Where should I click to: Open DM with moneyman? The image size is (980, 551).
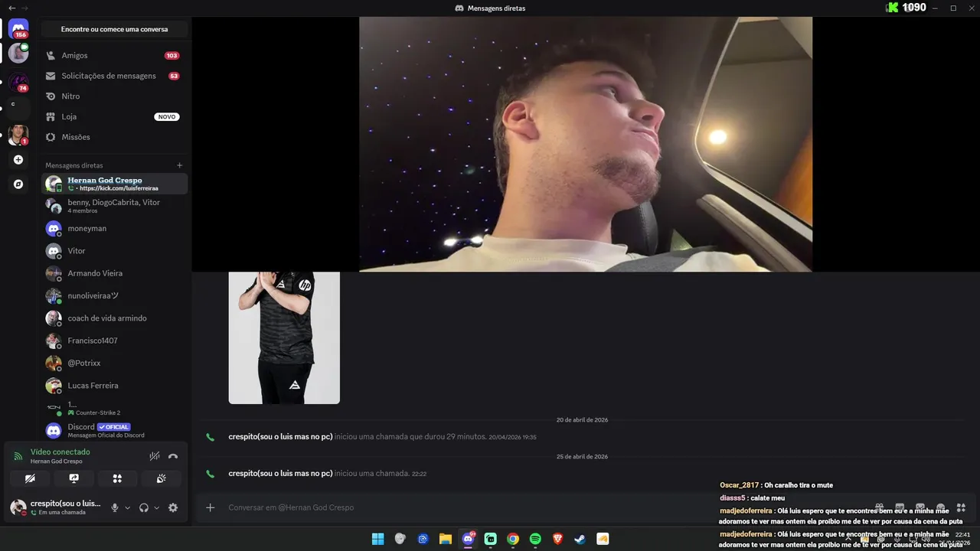[114, 228]
